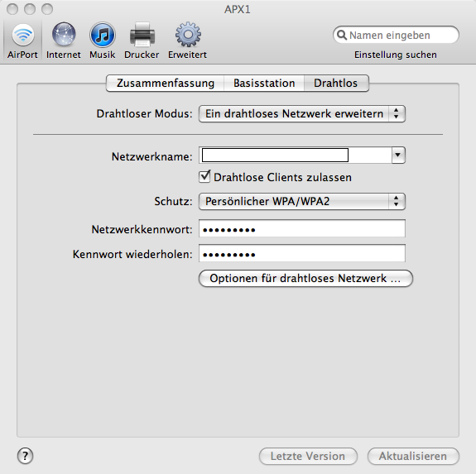Click the magnifier icon in search field
Image resolution: width=476 pixels, height=474 pixels.
pos(342,35)
